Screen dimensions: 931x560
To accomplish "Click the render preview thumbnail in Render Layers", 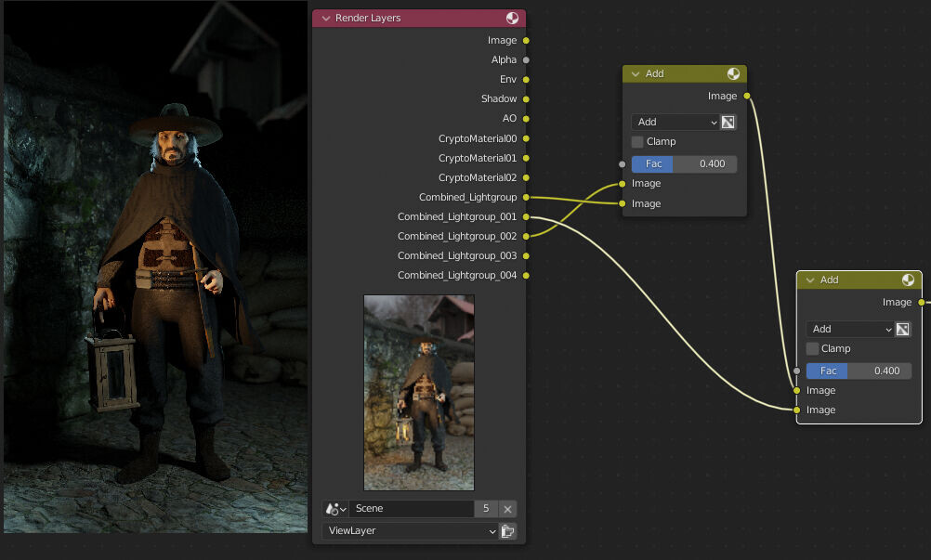I will point(419,393).
